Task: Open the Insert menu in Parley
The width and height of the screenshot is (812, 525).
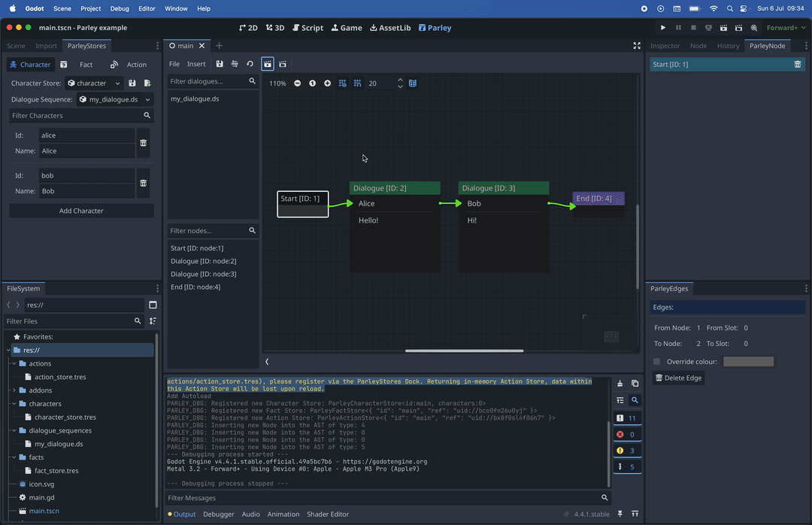Action: [x=196, y=64]
